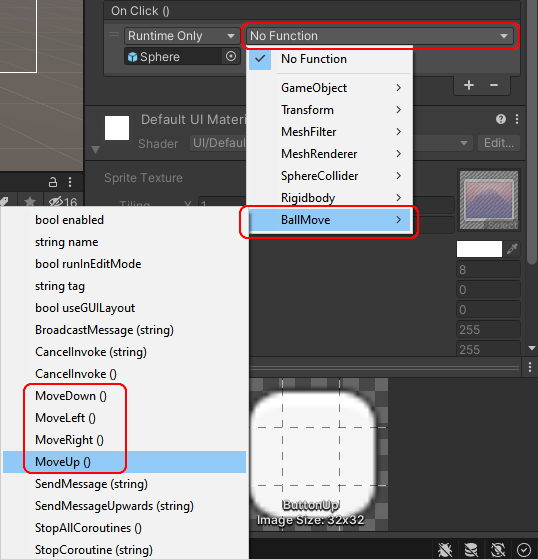This screenshot has width=538, height=559.
Task: Open the Default UI Material three-dot menu
Action: coord(517,119)
